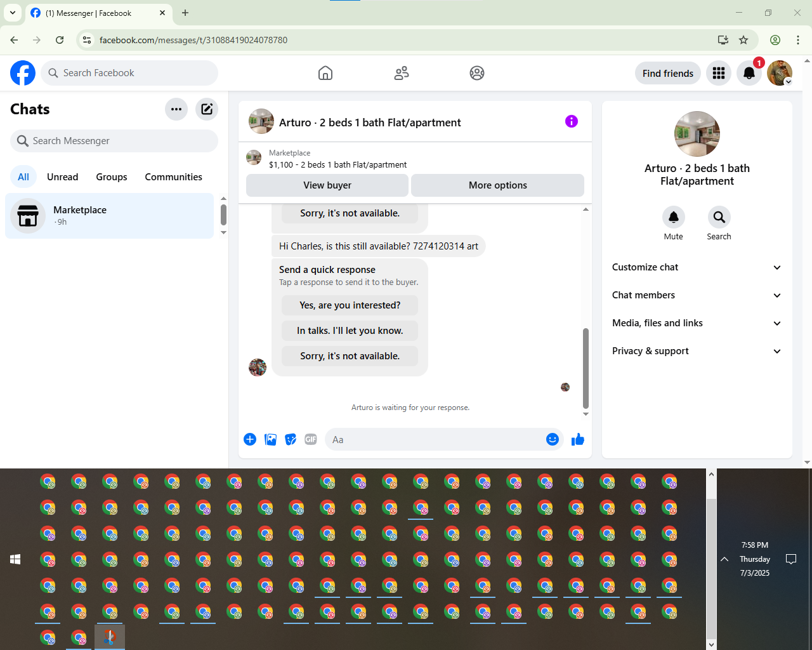This screenshot has height=650, width=812.
Task: Click the browser address bar URL
Action: click(193, 40)
